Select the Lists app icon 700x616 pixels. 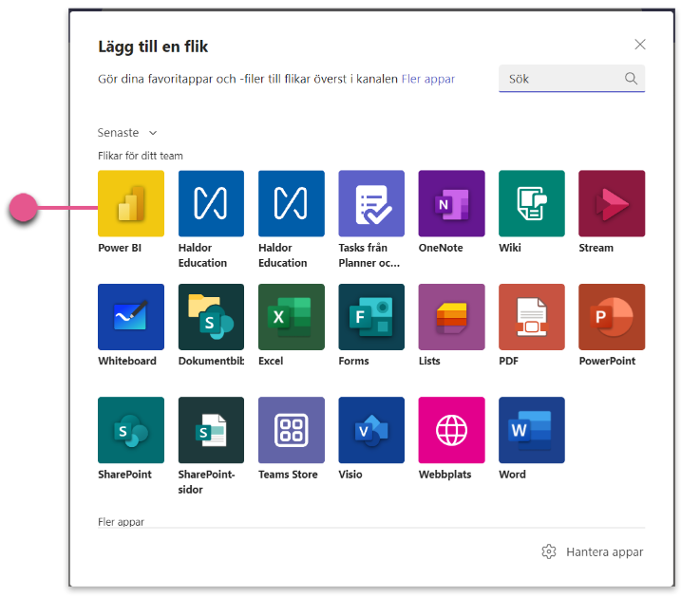pyautogui.click(x=451, y=317)
